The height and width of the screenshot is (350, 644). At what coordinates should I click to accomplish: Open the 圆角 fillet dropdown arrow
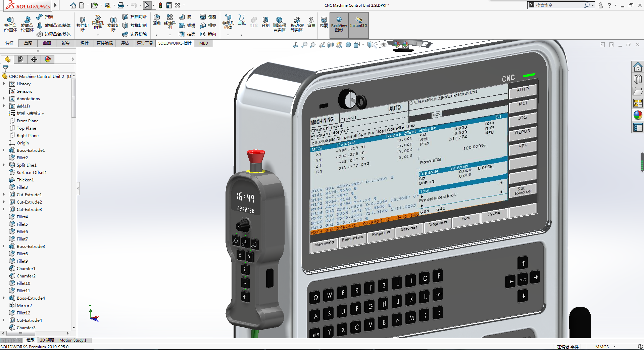pyautogui.click(x=156, y=35)
